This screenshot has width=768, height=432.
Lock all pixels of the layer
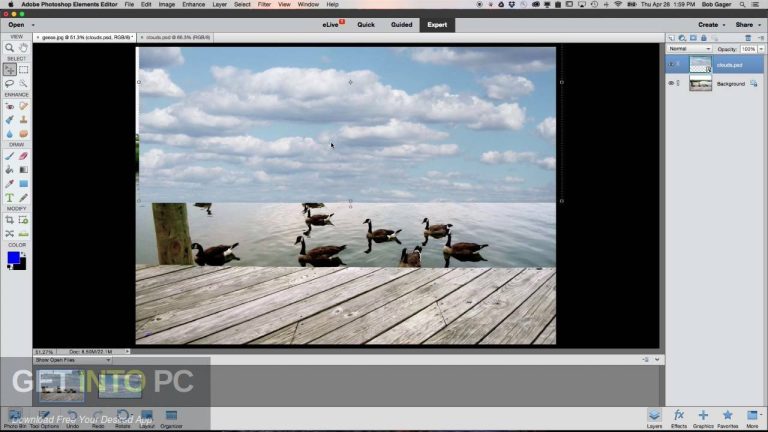[704, 38]
